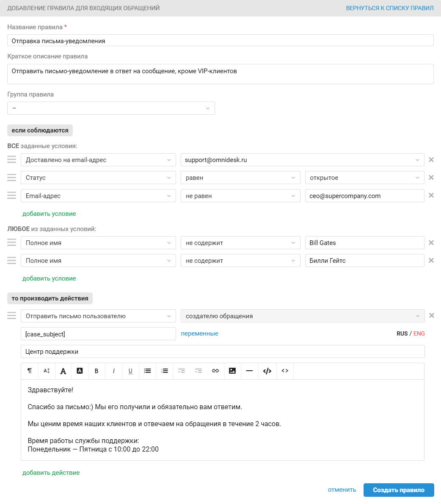Open the 'равен' operator dropdown

pos(240,178)
